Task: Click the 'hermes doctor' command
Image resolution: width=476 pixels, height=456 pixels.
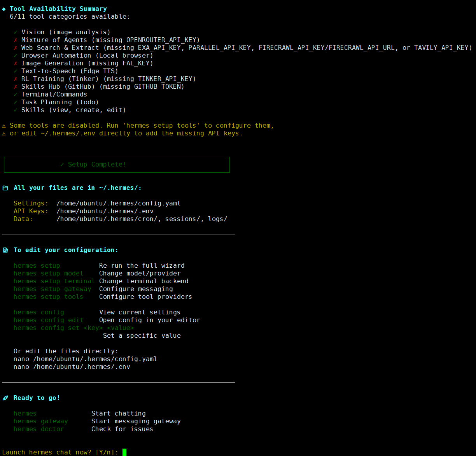Action: point(39,429)
